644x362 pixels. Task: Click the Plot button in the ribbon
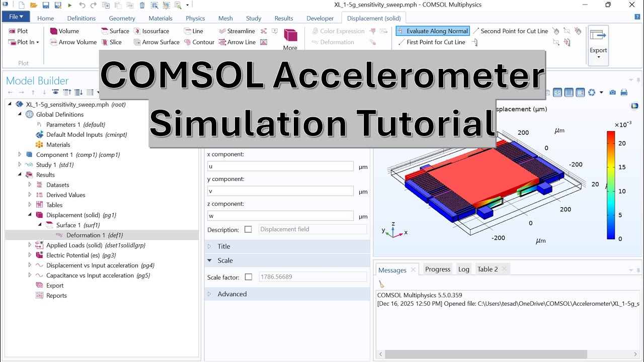point(18,31)
